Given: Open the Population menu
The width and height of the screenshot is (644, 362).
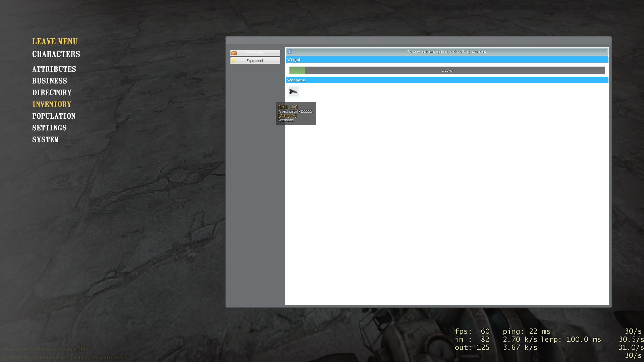Looking at the screenshot, I should pos(54,116).
